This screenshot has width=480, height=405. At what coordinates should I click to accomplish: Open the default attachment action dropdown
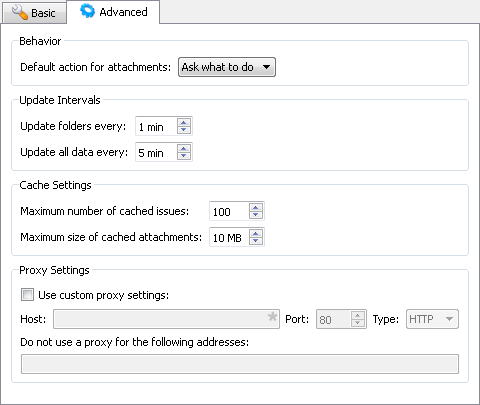pyautogui.click(x=227, y=67)
